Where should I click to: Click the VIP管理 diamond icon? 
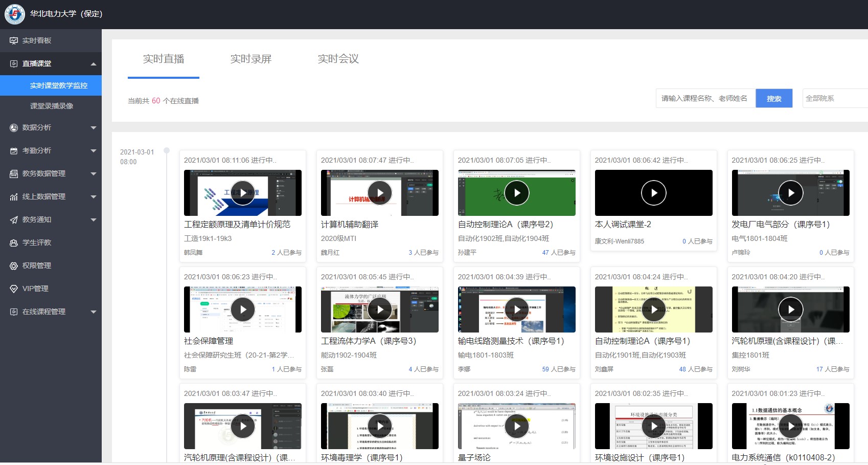[14, 289]
